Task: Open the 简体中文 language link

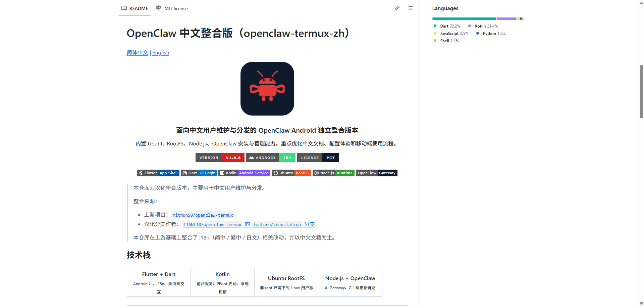Action: point(137,53)
